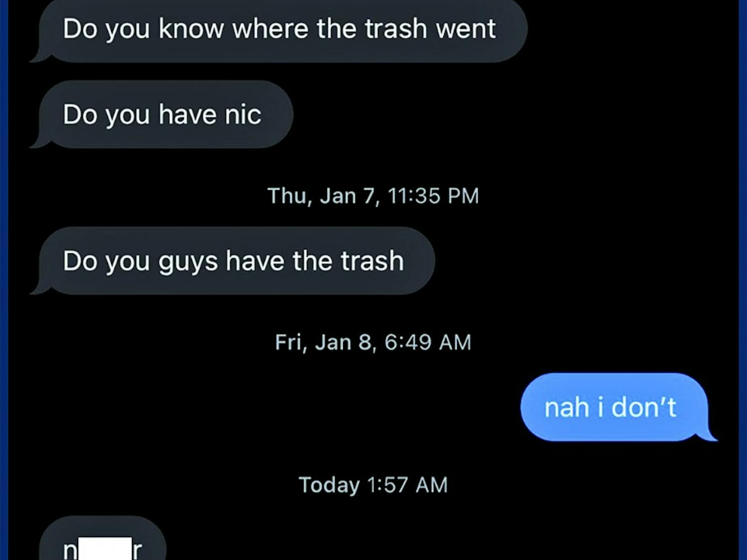The image size is (747, 560).
Task: Select the "Fri, Jan 8, 6:49 AM" timestamp
Action: (x=373, y=341)
